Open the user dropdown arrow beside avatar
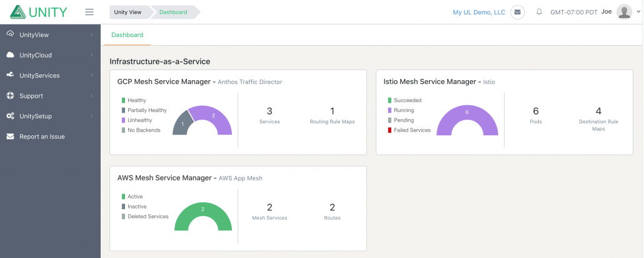 point(637,13)
